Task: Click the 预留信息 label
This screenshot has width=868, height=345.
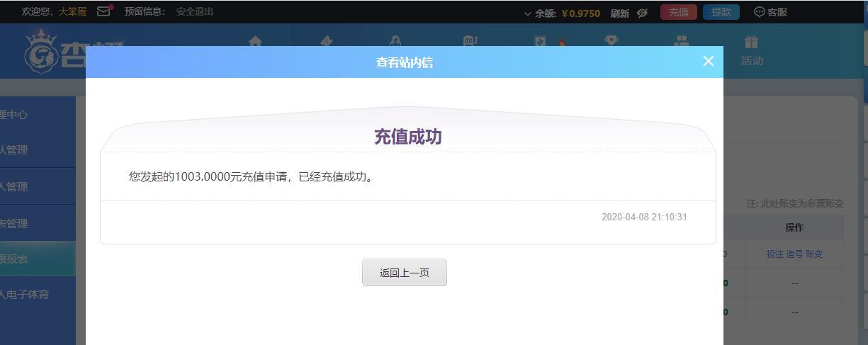Action: 145,11
